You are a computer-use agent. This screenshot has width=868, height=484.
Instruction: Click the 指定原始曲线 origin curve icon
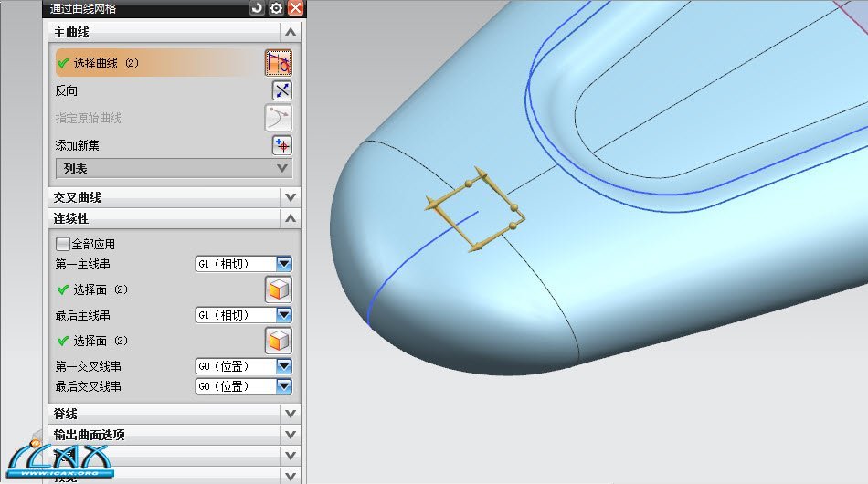tap(279, 118)
